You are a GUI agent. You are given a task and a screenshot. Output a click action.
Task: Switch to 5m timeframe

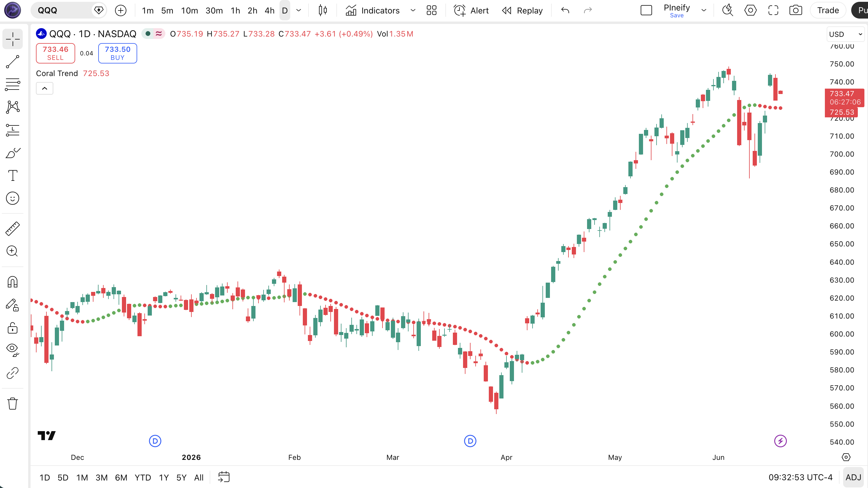pos(167,10)
